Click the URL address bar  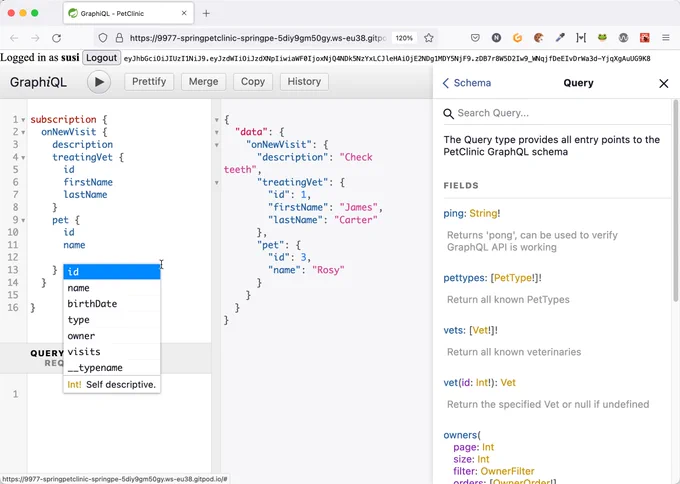click(258, 38)
